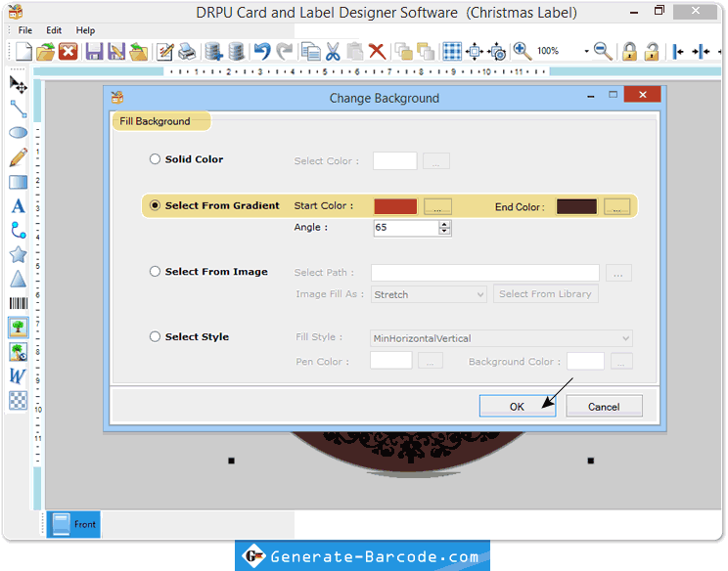The height and width of the screenshot is (571, 728).
Task: Switch to the Front side tab
Action: [73, 524]
